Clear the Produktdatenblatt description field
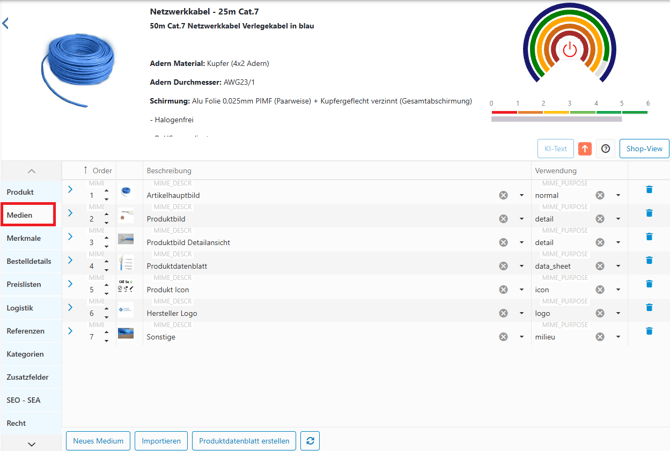Screen dimensions: 670x451 [503, 266]
